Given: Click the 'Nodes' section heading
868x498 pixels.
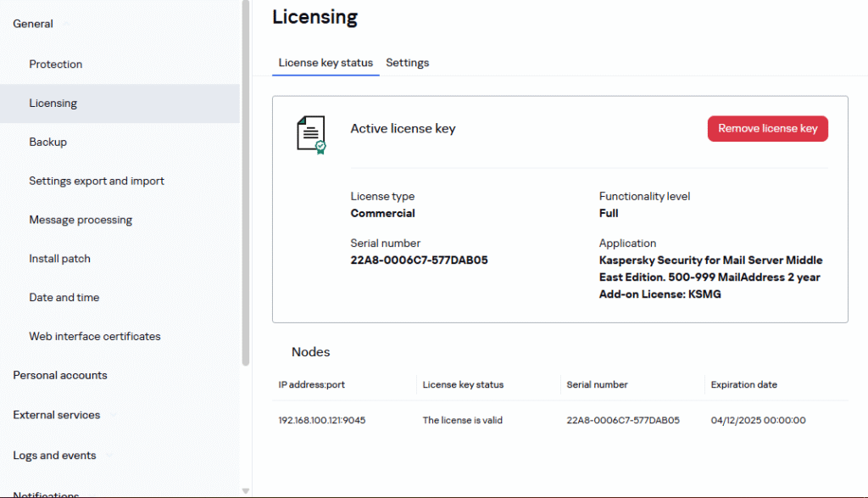Looking at the screenshot, I should tap(310, 352).
